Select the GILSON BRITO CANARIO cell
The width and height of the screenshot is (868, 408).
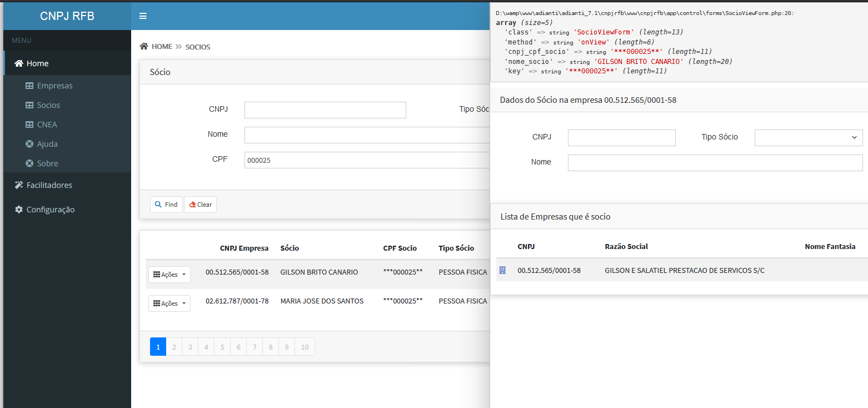[319, 272]
